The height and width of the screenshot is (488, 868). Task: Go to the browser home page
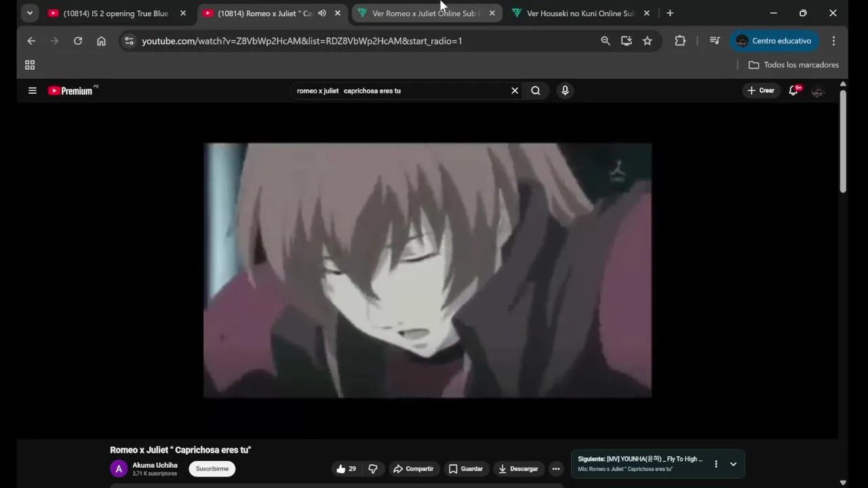pyautogui.click(x=101, y=41)
